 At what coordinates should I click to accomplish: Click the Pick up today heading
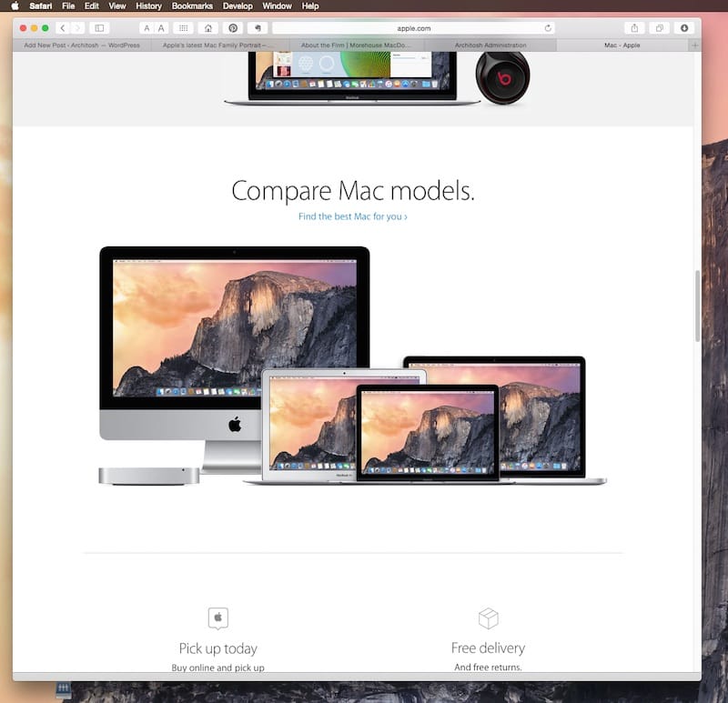[218, 648]
